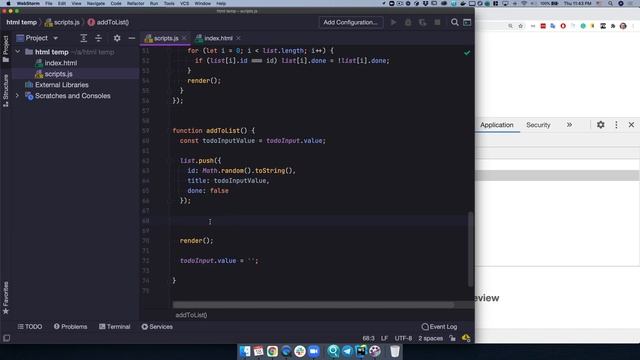Open Finder from the Dock
Screen dimensions: 640x360
click(x=245, y=351)
